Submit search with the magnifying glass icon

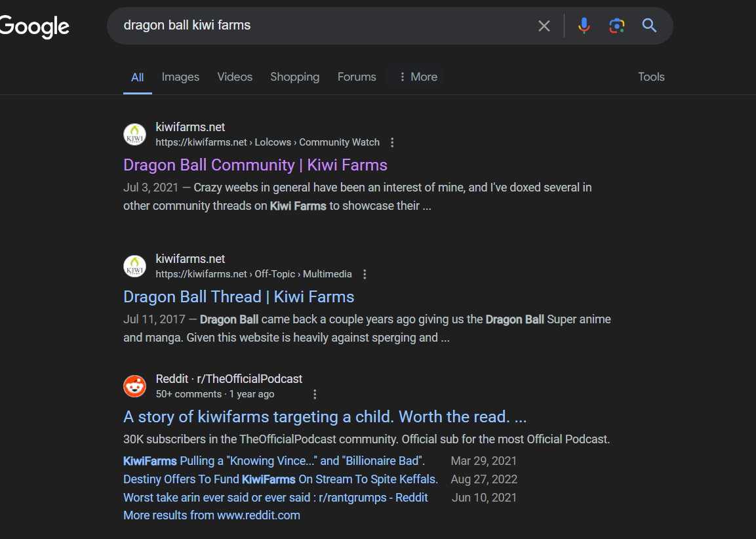click(649, 26)
